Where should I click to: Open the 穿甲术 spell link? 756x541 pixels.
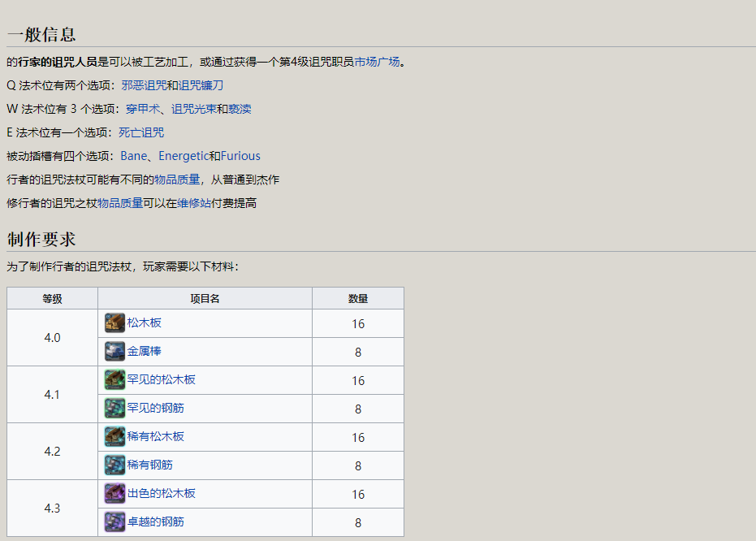click(x=143, y=109)
